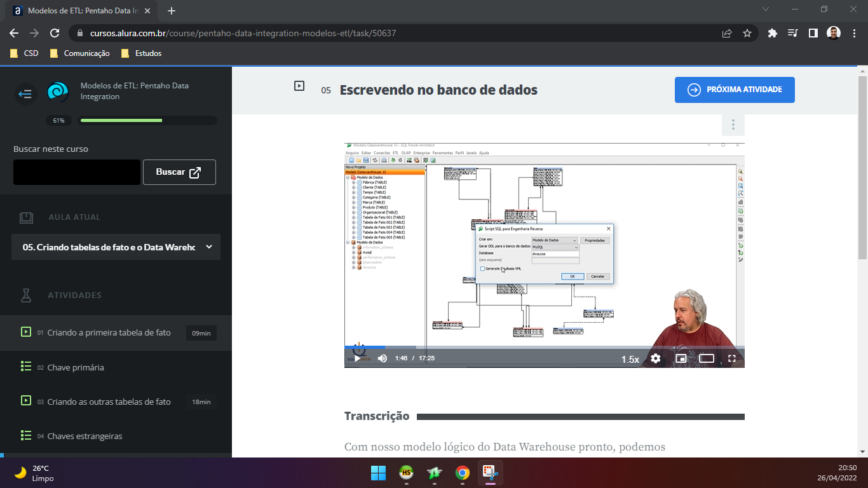Open activity 04 Chaves estrangeiras
The height and width of the screenshot is (488, 868).
point(116,436)
